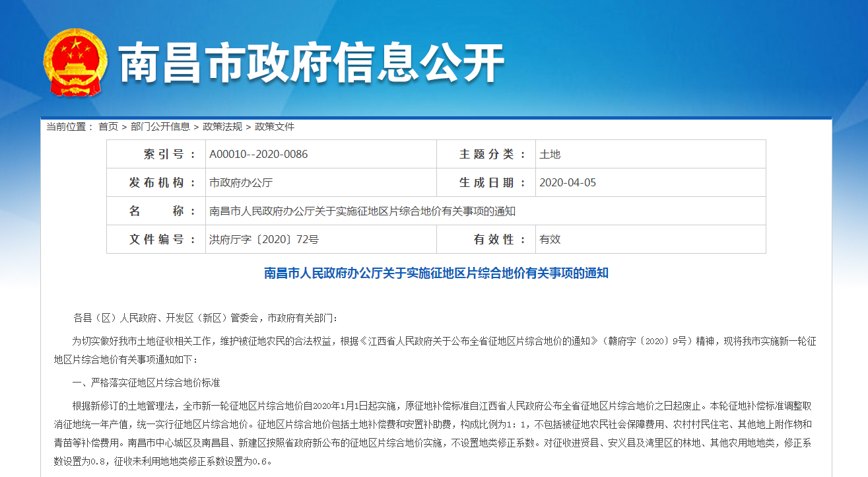Click the 发布机构 field label

click(162, 182)
